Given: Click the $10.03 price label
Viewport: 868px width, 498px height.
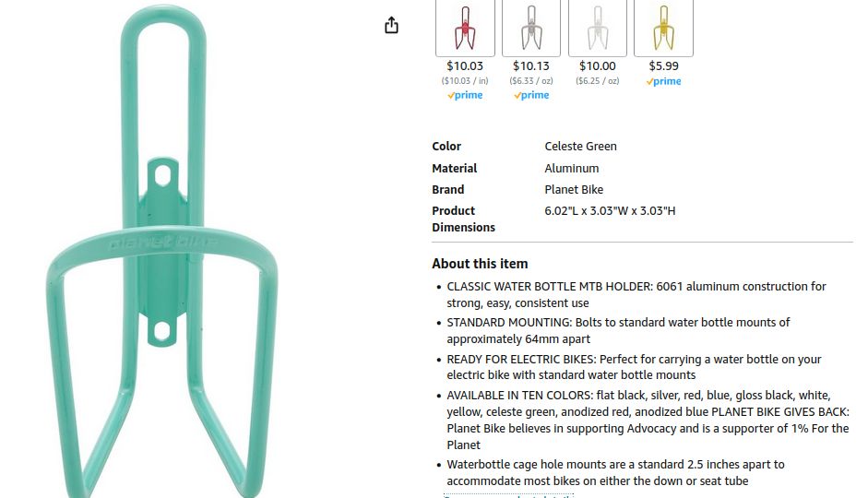Looking at the screenshot, I should 465,65.
